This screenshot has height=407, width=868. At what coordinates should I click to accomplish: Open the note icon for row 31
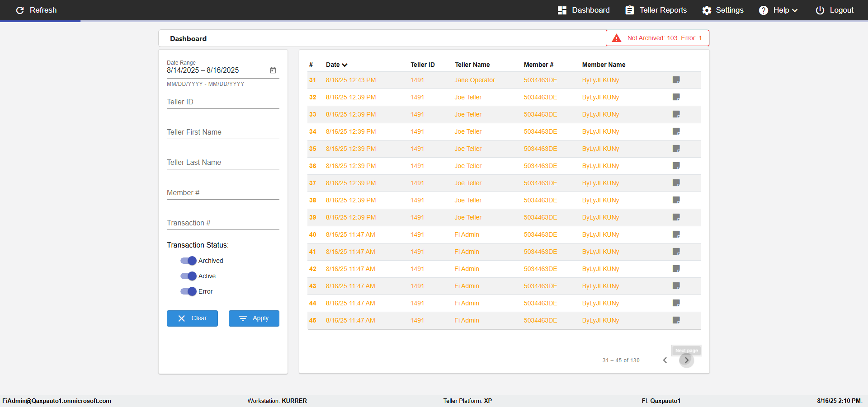(x=676, y=80)
